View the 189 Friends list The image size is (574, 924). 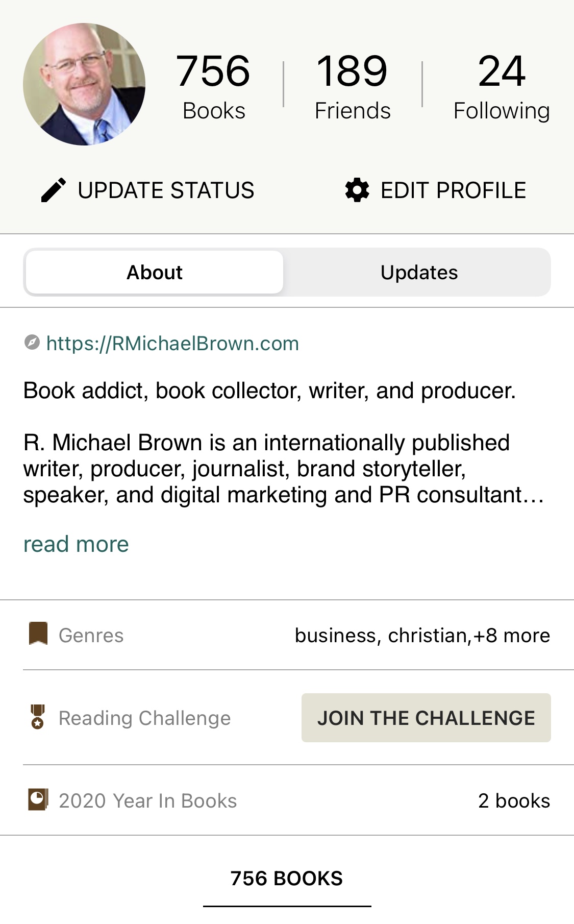(353, 87)
